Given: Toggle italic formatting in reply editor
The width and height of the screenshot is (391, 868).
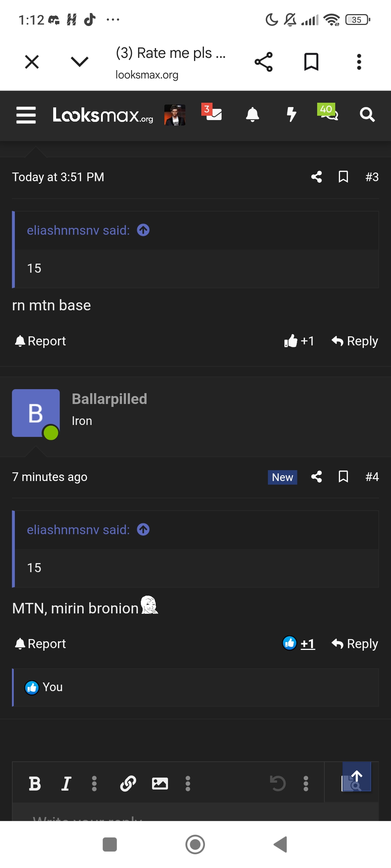Looking at the screenshot, I should (66, 784).
